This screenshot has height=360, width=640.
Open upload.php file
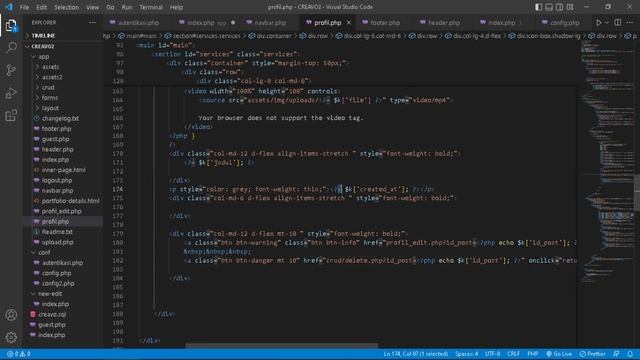[57, 242]
